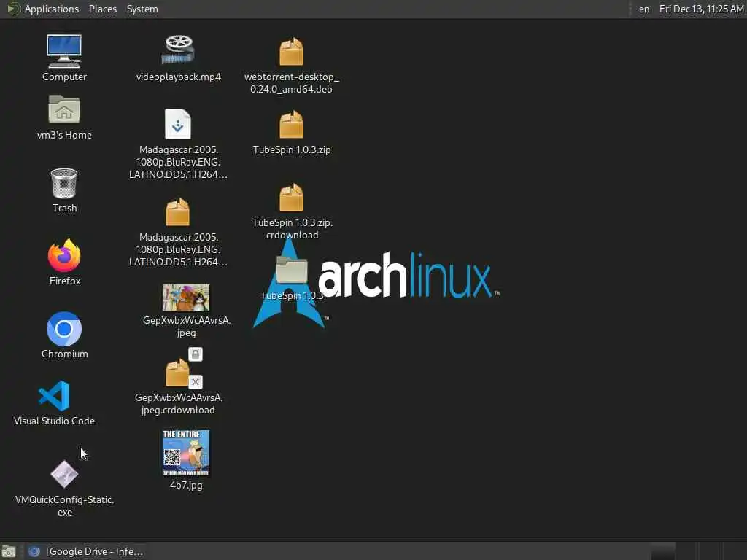This screenshot has height=560, width=747.
Task: Click the show desktop icon in bottom panel
Action: 9,551
